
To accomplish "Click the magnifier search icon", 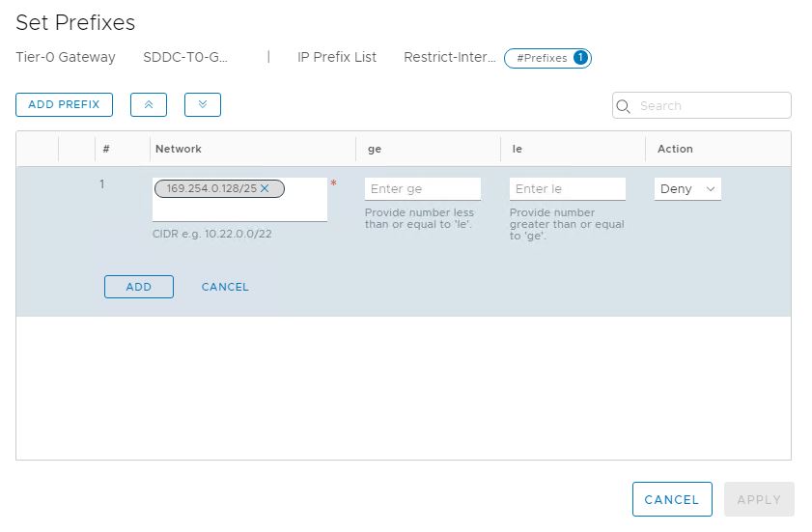I will [x=623, y=106].
